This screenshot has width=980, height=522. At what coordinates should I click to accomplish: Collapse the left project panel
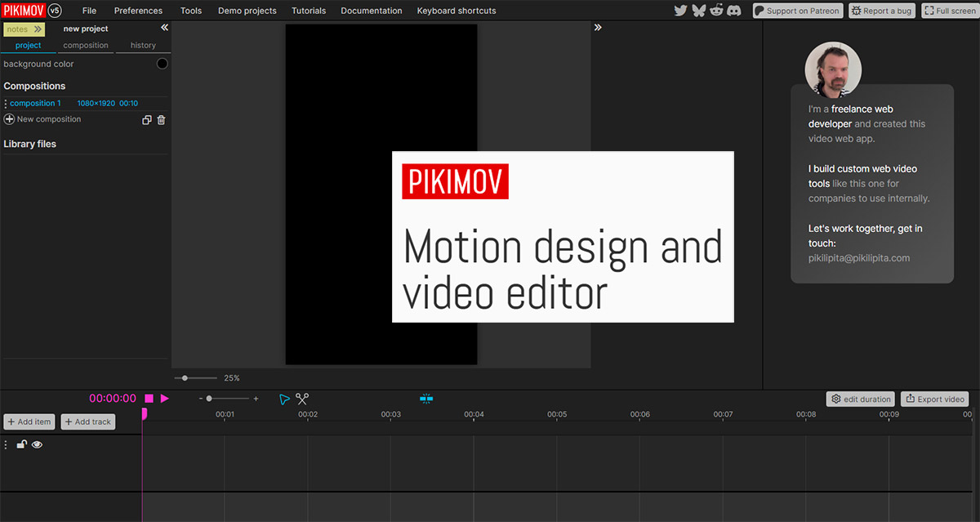click(164, 28)
